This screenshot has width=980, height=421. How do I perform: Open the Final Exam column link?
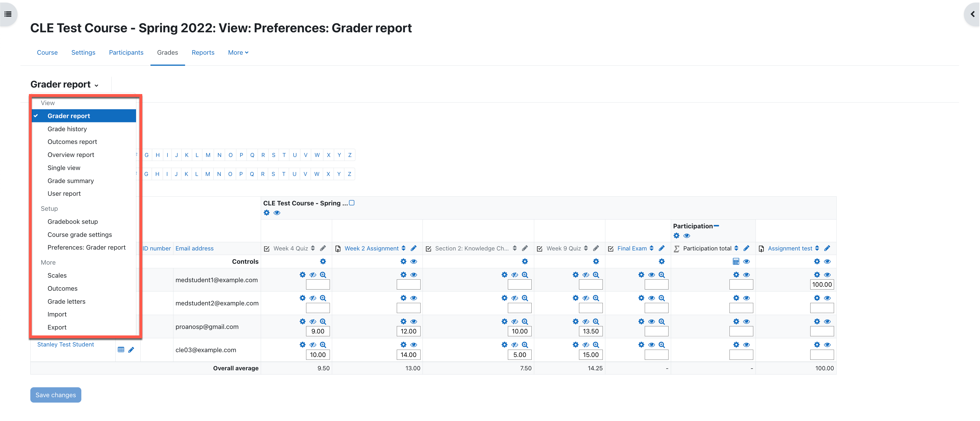click(632, 248)
